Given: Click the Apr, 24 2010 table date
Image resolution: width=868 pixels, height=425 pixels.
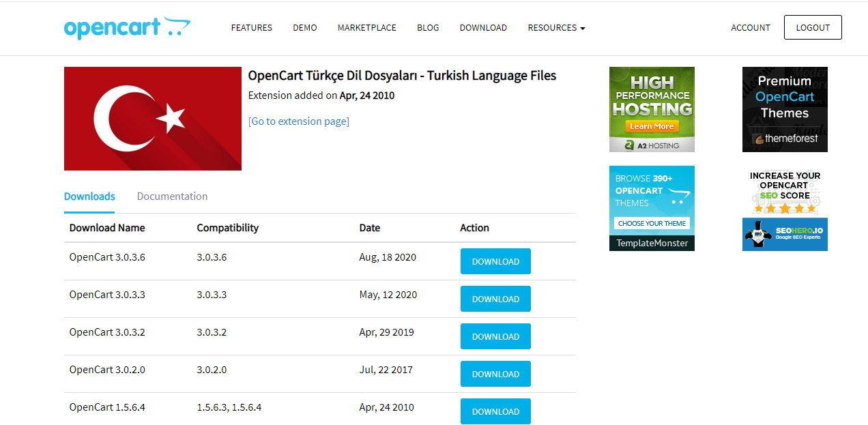Looking at the screenshot, I should tap(387, 407).
